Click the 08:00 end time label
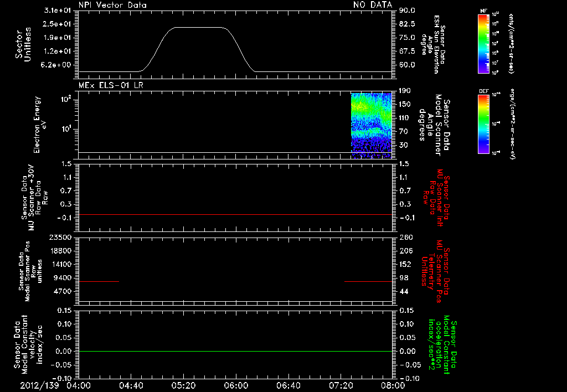Viewport: 567px width, 392px height. (393, 385)
